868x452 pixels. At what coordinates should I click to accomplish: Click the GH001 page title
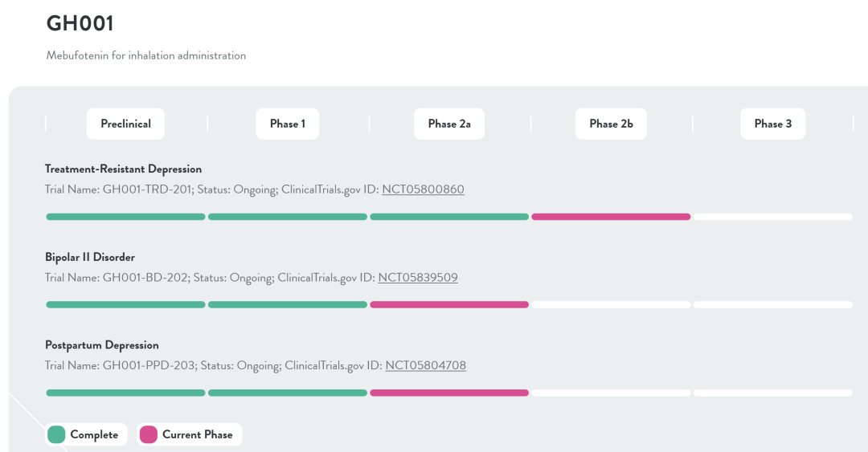pyautogui.click(x=80, y=24)
